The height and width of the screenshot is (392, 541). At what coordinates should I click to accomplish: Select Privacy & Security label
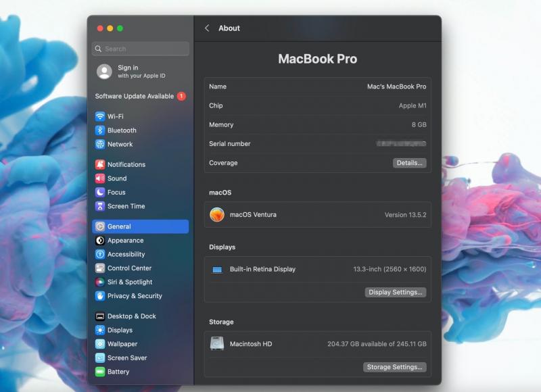pos(135,296)
